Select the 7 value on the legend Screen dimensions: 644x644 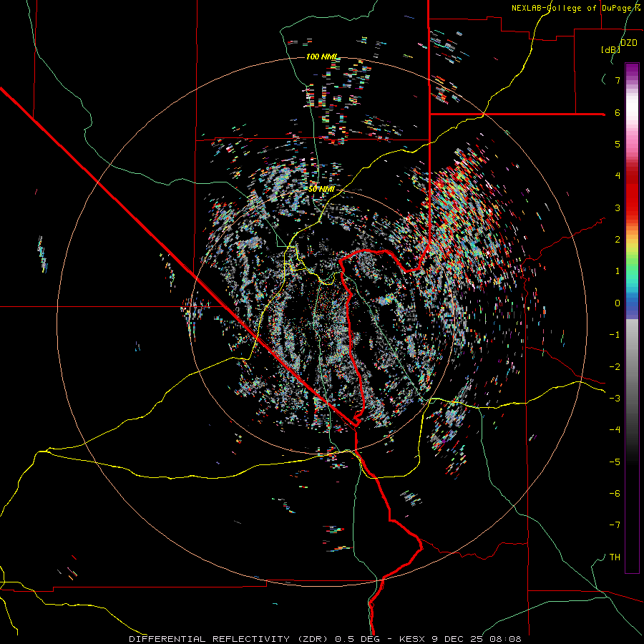pos(618,80)
